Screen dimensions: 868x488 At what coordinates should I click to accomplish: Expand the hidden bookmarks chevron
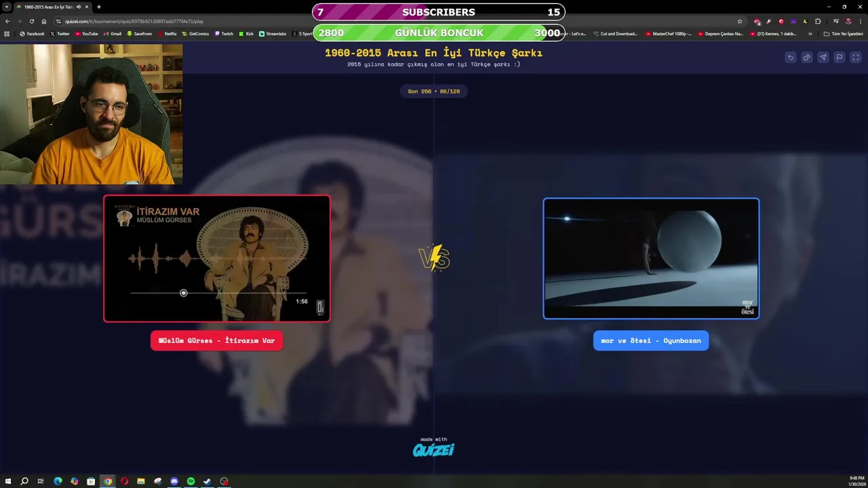(x=810, y=34)
